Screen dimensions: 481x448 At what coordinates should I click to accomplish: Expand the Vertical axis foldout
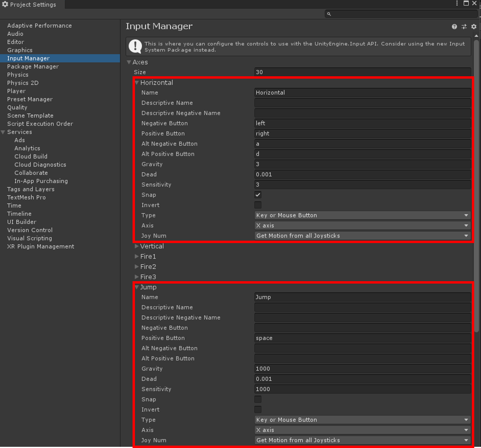coord(137,246)
